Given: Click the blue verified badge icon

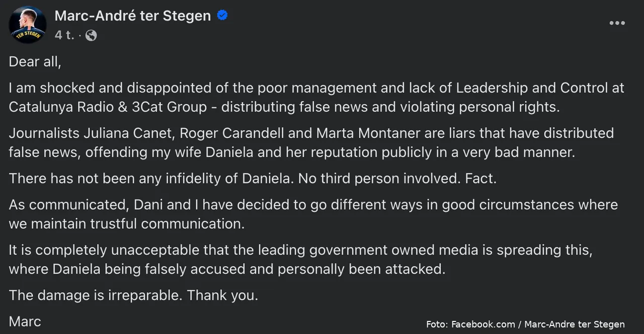Looking at the screenshot, I should (x=222, y=16).
